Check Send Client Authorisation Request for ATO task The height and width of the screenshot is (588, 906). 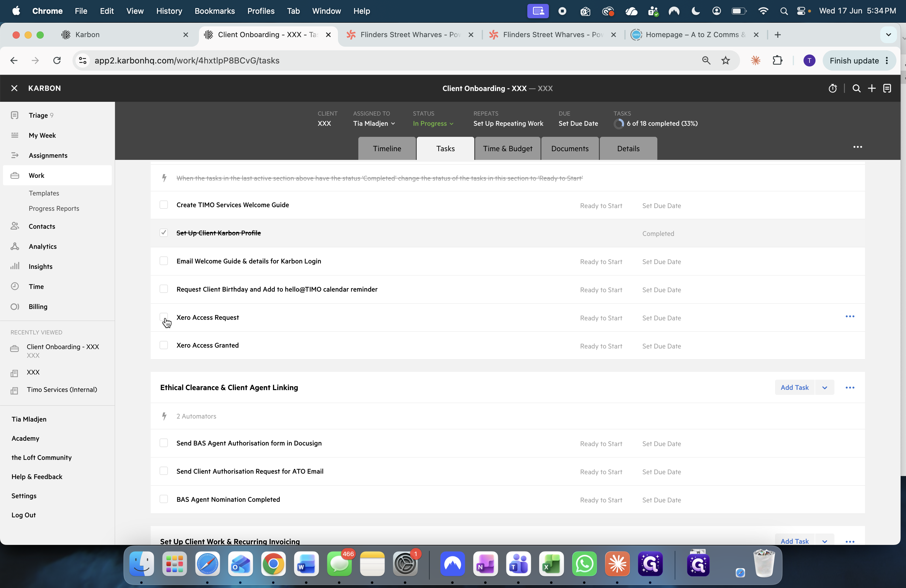(x=164, y=471)
